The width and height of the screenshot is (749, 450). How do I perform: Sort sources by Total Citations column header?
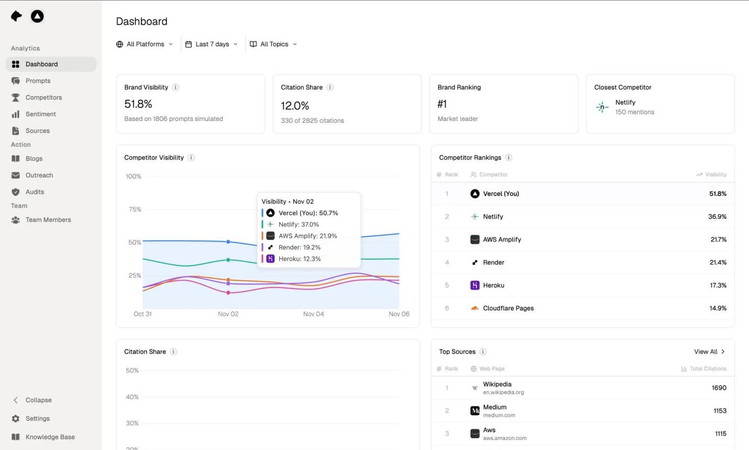(703, 369)
